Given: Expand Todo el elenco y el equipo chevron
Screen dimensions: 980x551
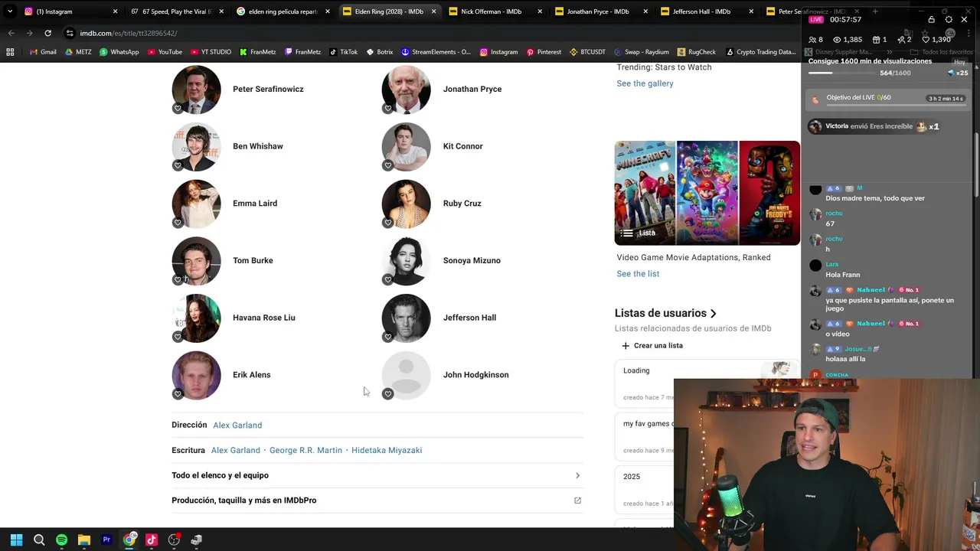Looking at the screenshot, I should 577,475.
